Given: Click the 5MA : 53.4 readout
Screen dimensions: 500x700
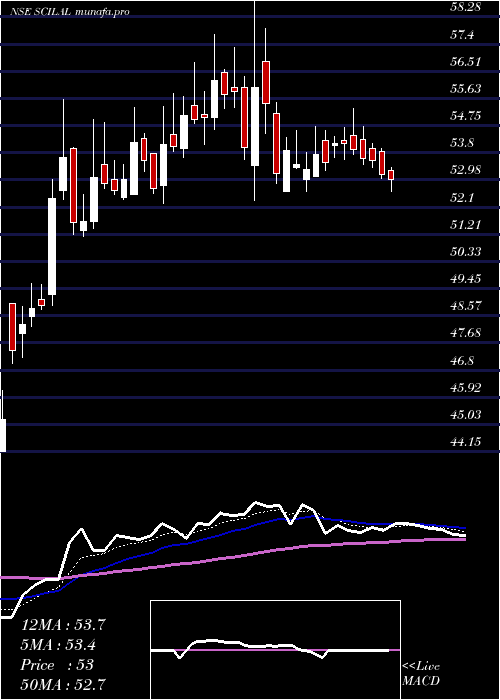Looking at the screenshot, I should coord(58,645).
